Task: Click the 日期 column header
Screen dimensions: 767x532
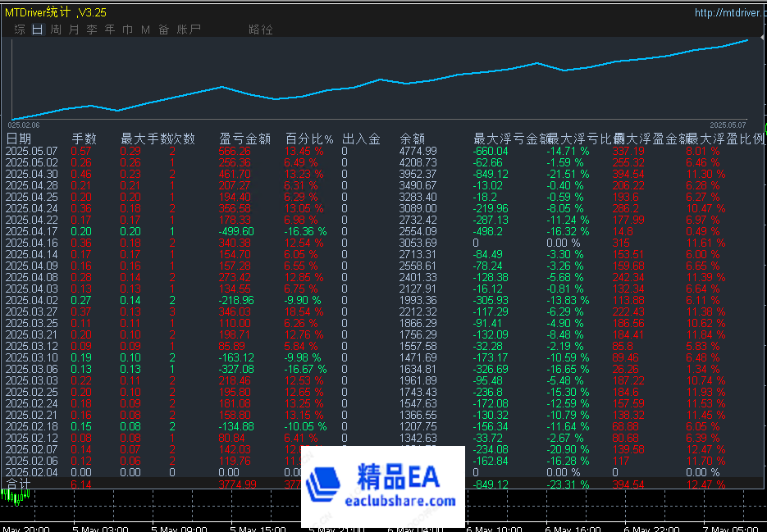Action: (19, 139)
